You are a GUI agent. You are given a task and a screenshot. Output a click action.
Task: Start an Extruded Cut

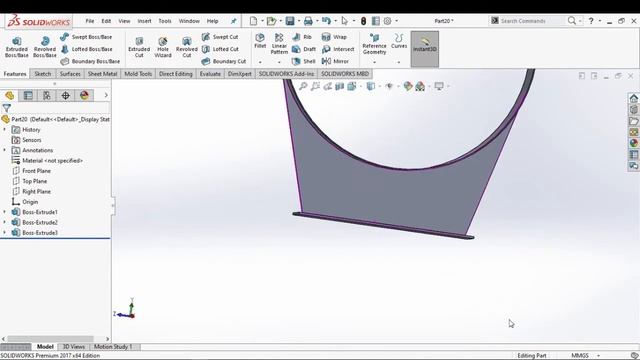tap(139, 47)
